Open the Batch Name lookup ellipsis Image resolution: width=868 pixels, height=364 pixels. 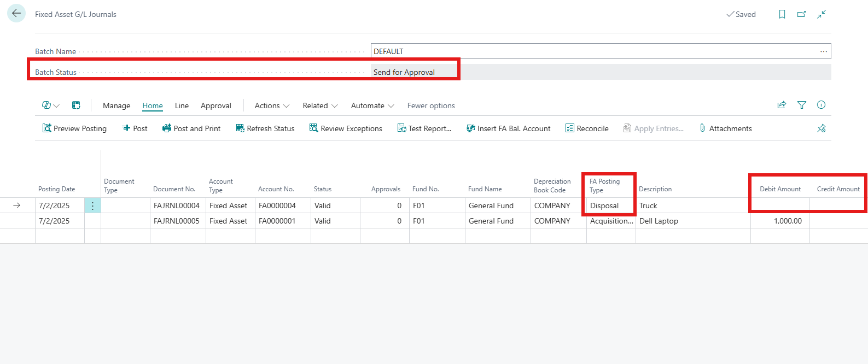tap(824, 51)
